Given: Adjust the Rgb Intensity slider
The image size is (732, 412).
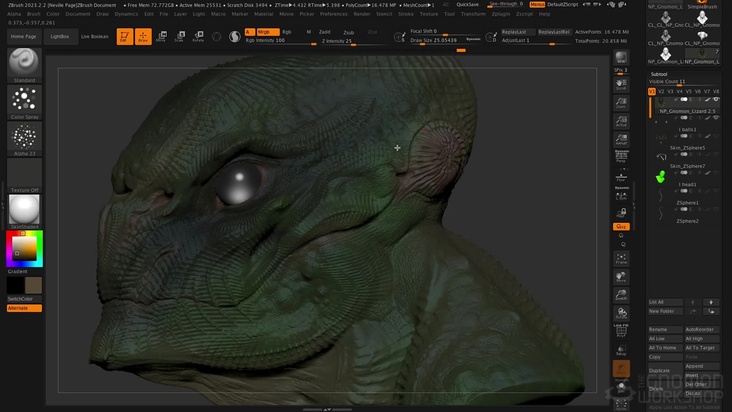Looking at the screenshot, I should pos(281,41).
